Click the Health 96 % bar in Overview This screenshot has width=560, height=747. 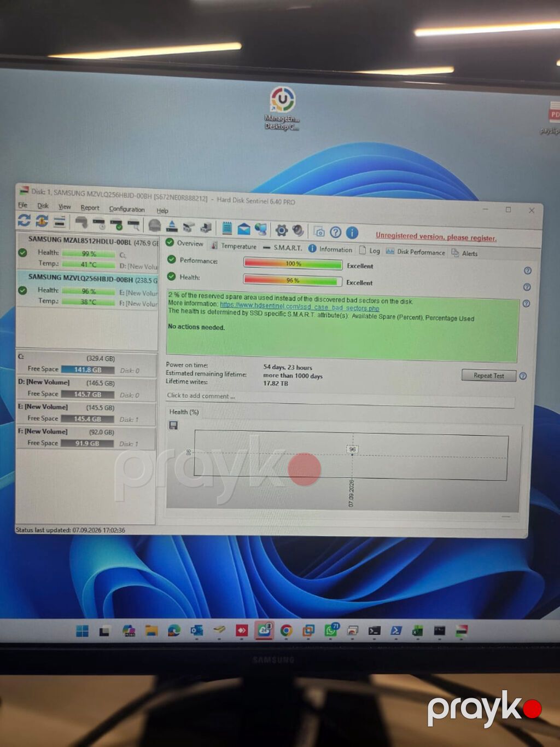click(293, 281)
